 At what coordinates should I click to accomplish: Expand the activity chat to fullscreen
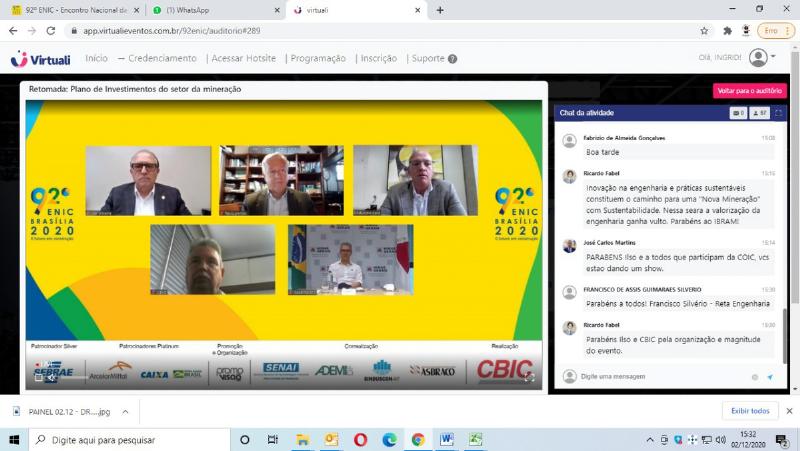click(778, 113)
